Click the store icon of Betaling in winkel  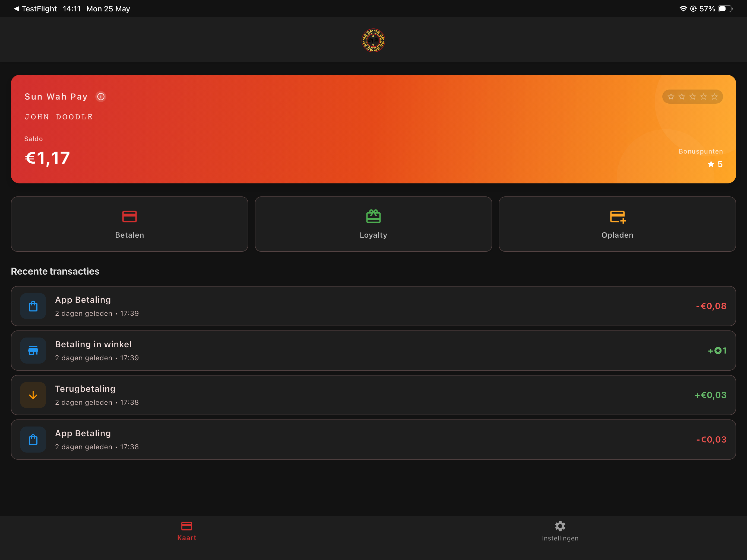coord(33,350)
